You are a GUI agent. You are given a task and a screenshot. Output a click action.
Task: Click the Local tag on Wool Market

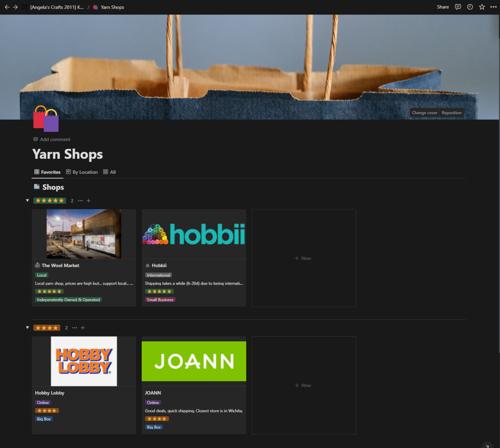point(42,275)
